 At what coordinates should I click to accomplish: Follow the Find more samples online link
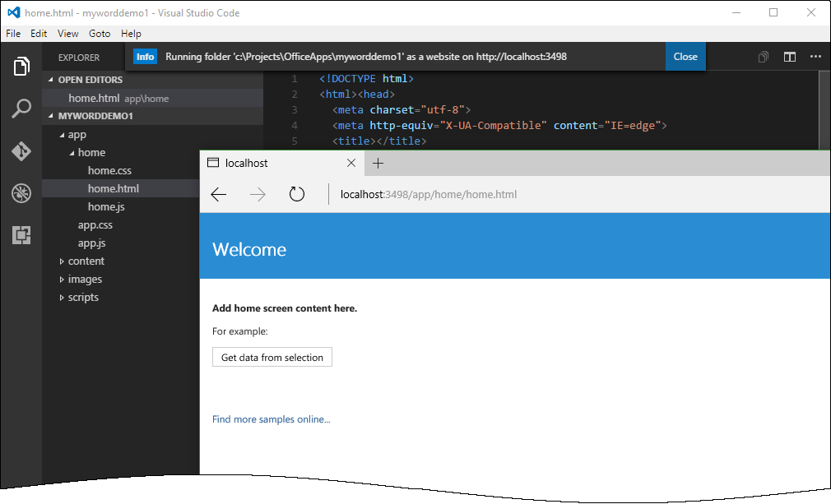pyautogui.click(x=272, y=419)
